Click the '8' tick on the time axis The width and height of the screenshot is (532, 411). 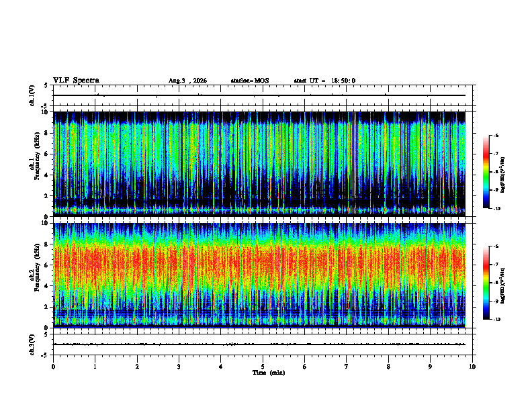[388, 367]
